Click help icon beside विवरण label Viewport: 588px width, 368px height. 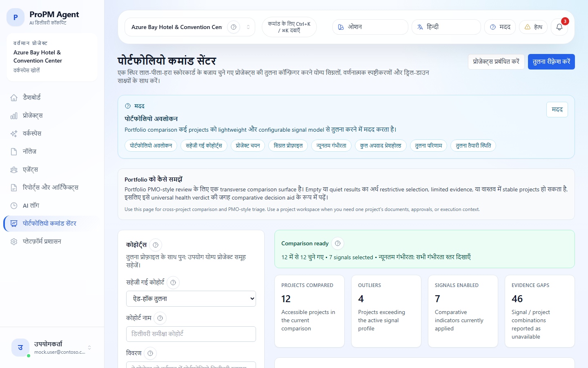pyautogui.click(x=150, y=353)
